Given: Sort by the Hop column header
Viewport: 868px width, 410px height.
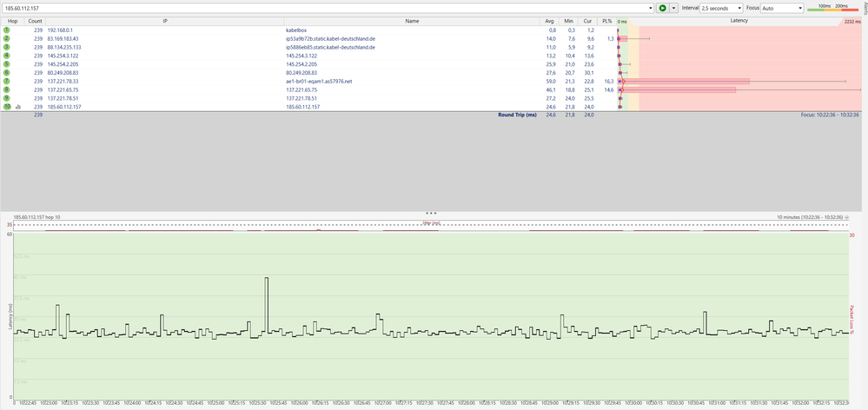Looking at the screenshot, I should [13, 21].
